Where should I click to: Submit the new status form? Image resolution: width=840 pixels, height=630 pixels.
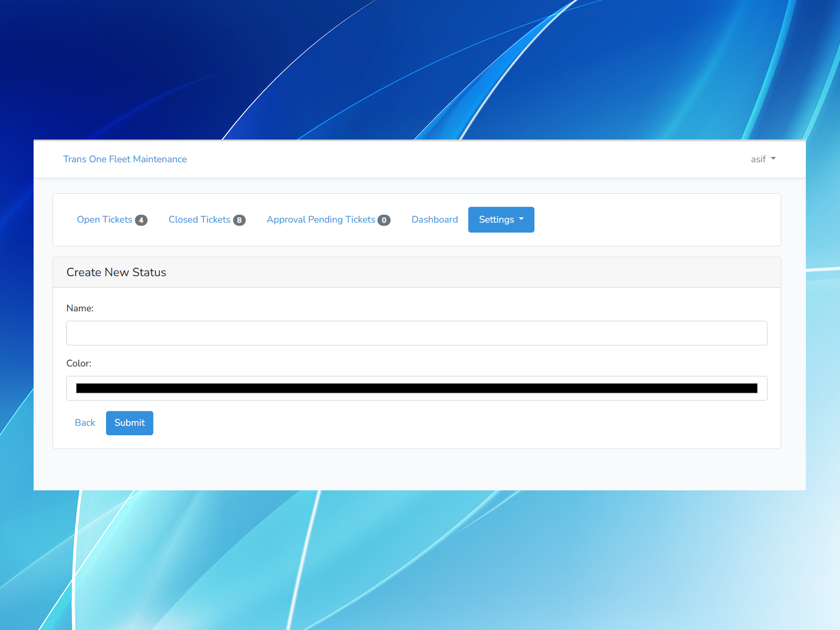[130, 423]
